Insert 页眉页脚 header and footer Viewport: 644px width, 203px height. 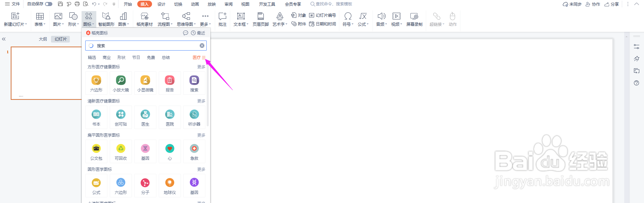click(x=261, y=19)
